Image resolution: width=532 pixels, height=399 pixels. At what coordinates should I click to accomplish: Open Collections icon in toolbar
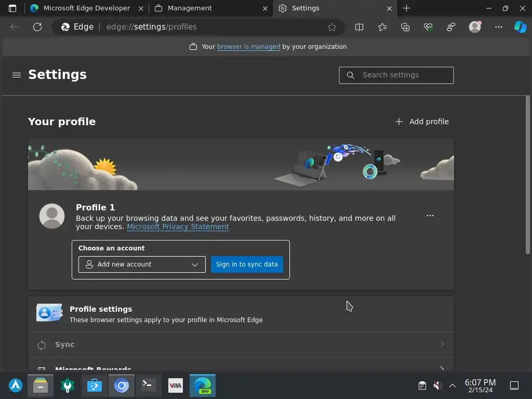tap(405, 27)
